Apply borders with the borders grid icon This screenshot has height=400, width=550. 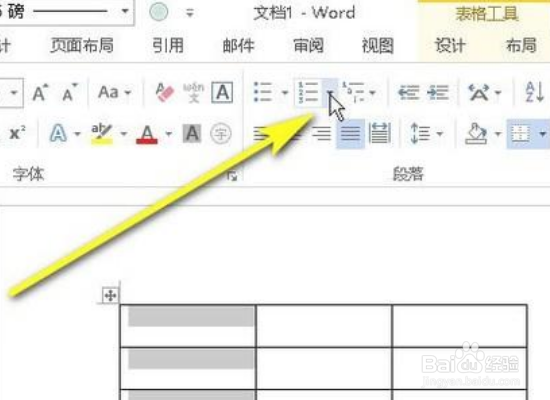click(521, 134)
